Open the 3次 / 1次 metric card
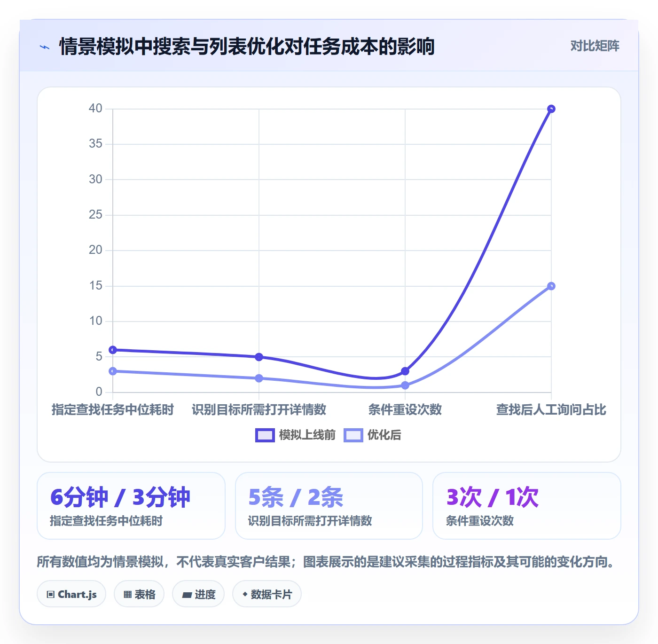Viewport: 658px width, 644px height. click(x=527, y=506)
